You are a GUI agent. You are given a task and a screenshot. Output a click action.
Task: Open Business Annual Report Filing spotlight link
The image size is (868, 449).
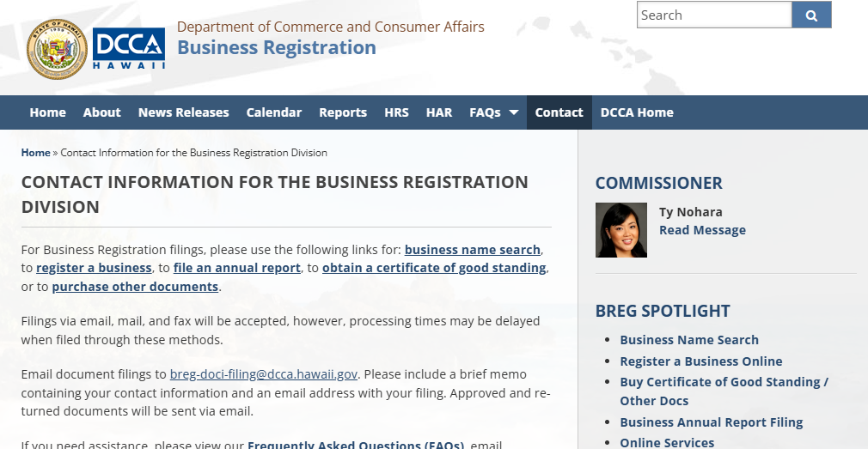click(x=712, y=422)
